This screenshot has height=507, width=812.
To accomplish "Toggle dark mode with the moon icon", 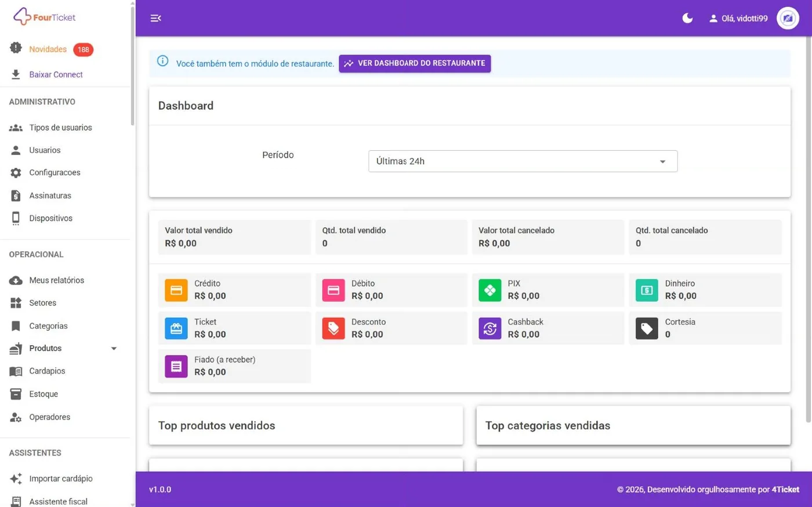I will [687, 18].
